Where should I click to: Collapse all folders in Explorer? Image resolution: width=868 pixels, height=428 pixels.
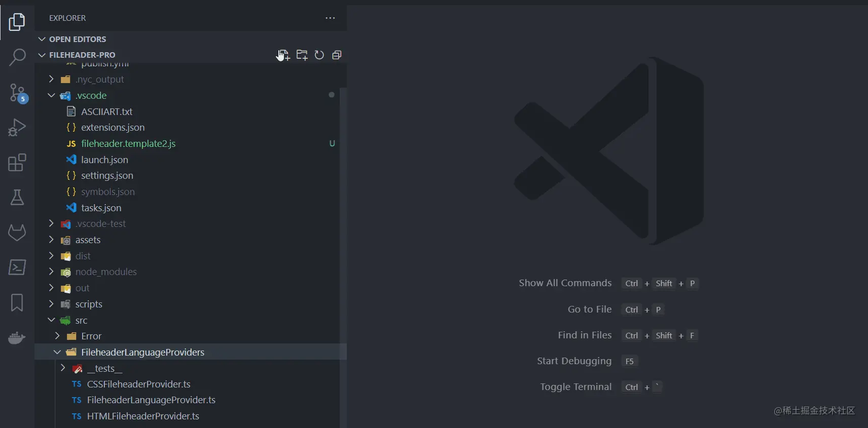(337, 55)
